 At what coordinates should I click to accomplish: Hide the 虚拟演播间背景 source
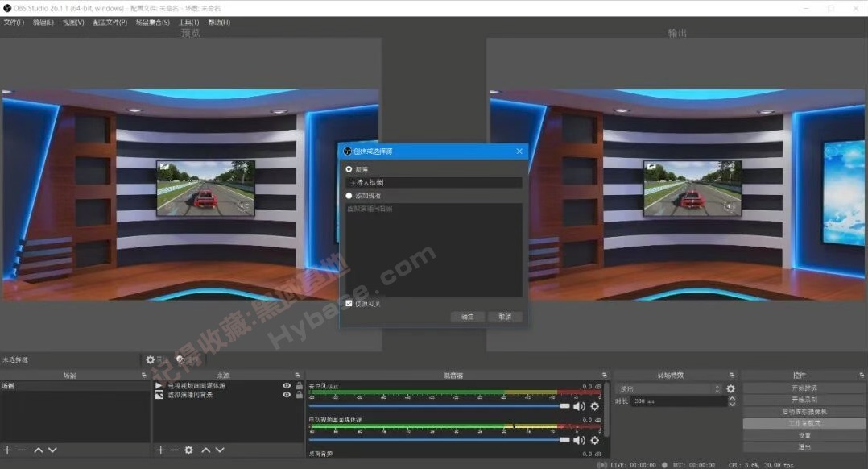click(286, 396)
